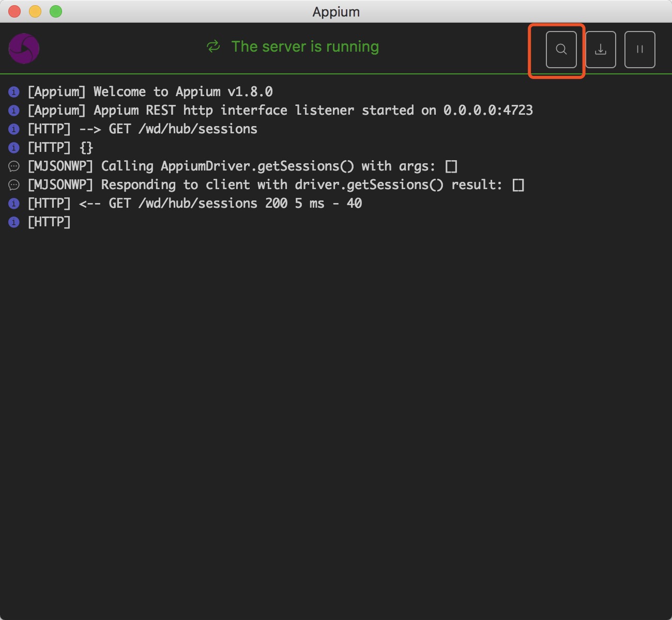Click info icon beside the --> GET request line
Viewport: 672px width, 620px height.
tap(14, 129)
